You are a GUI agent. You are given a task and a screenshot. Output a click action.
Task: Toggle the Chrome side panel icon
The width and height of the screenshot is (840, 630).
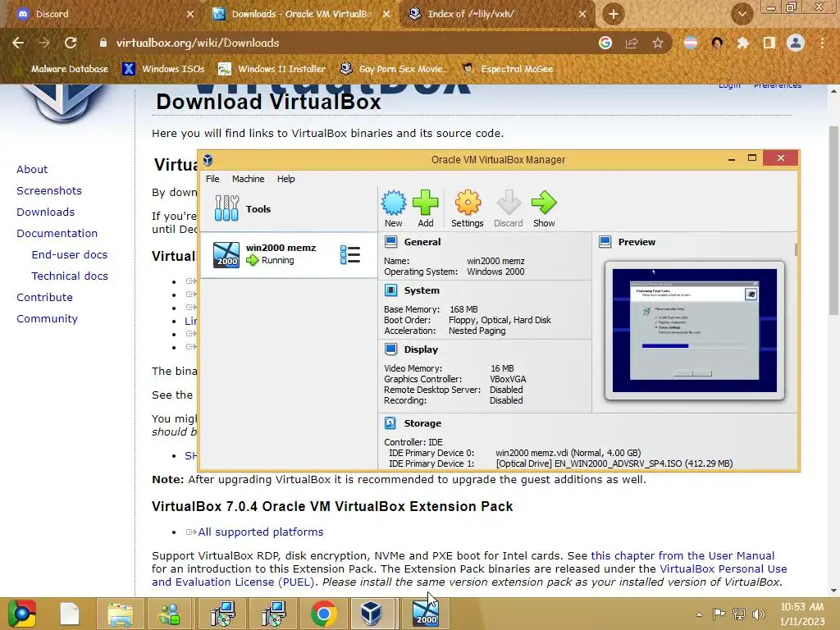click(769, 43)
